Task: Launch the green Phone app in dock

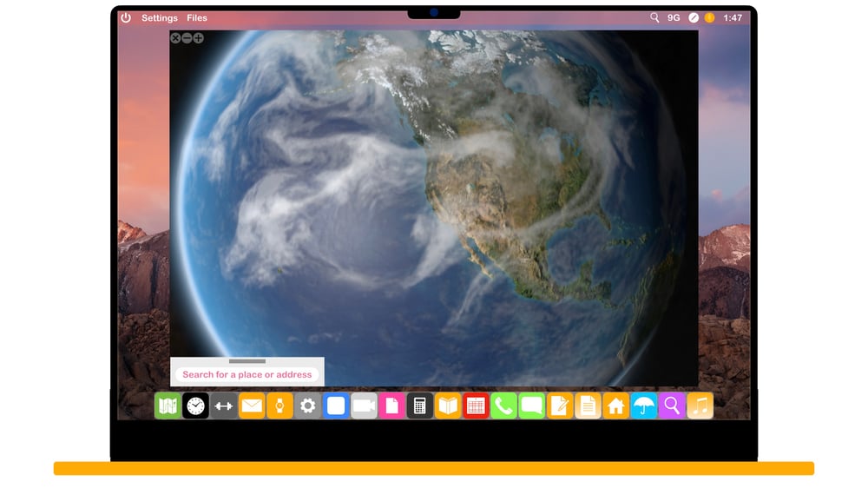Action: pos(504,406)
